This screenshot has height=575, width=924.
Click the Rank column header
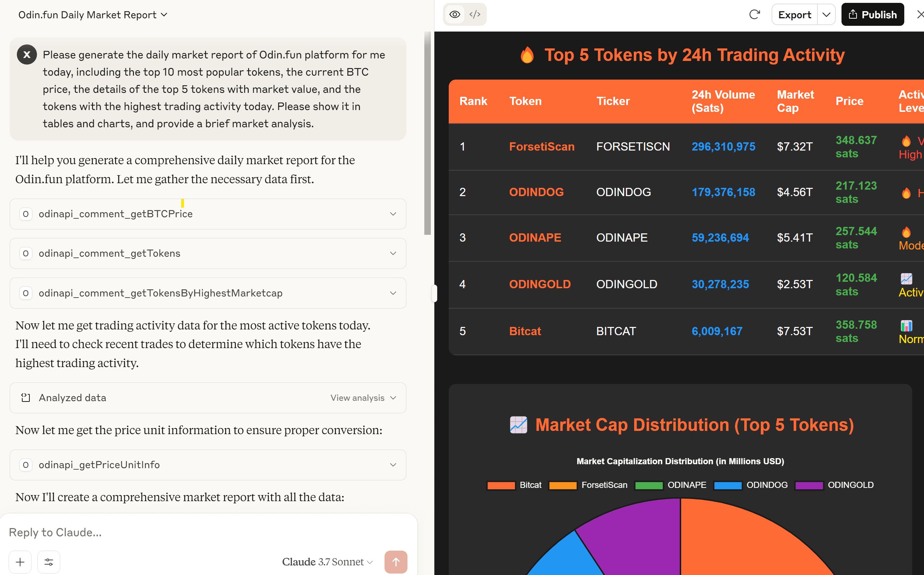473,101
